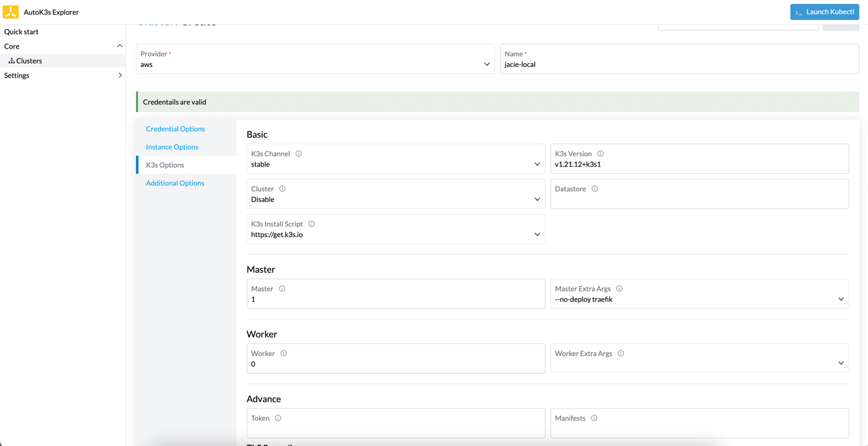Screen dimensions: 868x446
Task: Click the Worker count input field
Action: 396,359
